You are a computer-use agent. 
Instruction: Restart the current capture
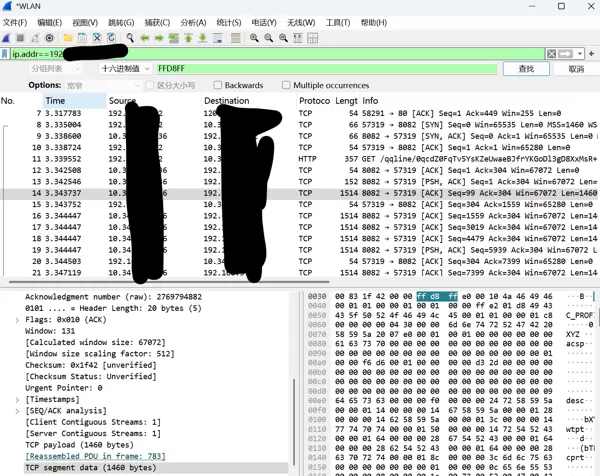36,37
